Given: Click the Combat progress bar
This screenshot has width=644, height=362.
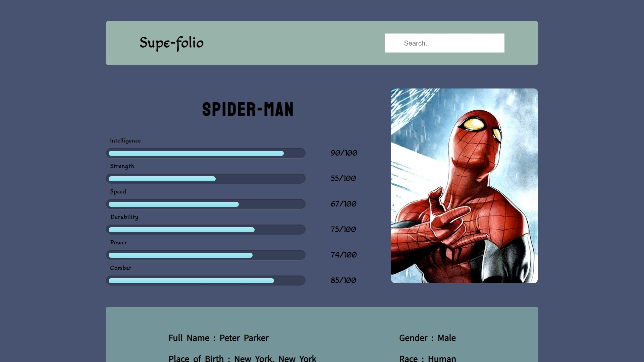Looking at the screenshot, I should click(206, 280).
